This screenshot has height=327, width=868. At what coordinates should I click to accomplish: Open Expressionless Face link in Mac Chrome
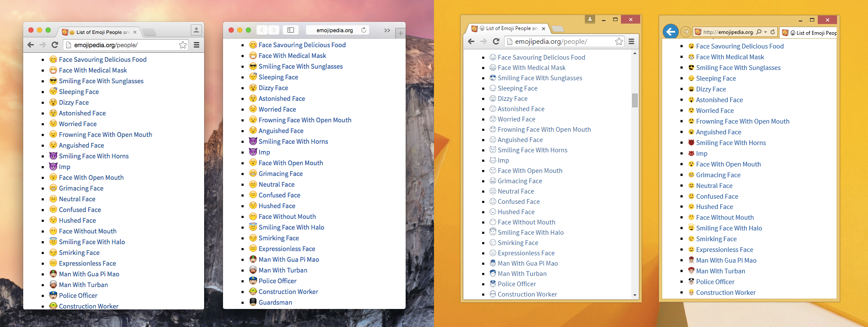[x=87, y=263]
